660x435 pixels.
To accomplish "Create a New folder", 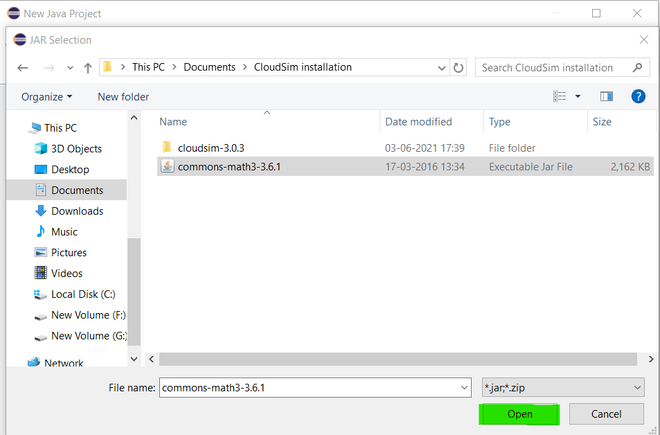I will click(x=123, y=97).
